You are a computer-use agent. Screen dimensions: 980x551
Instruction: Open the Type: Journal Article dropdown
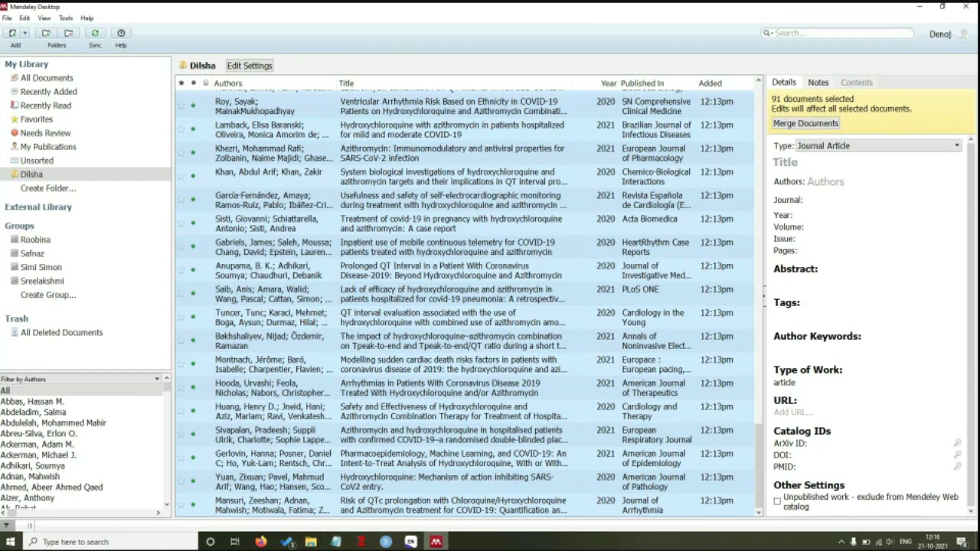click(878, 145)
